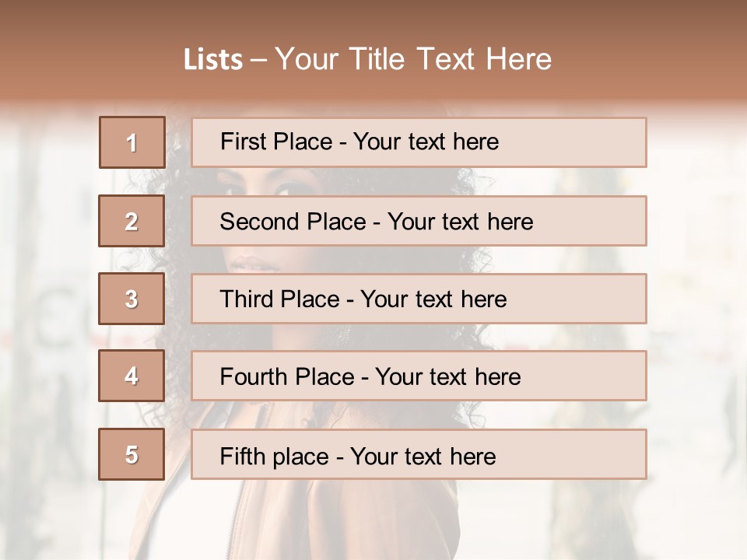Click the word Fifth in the list

(242, 456)
